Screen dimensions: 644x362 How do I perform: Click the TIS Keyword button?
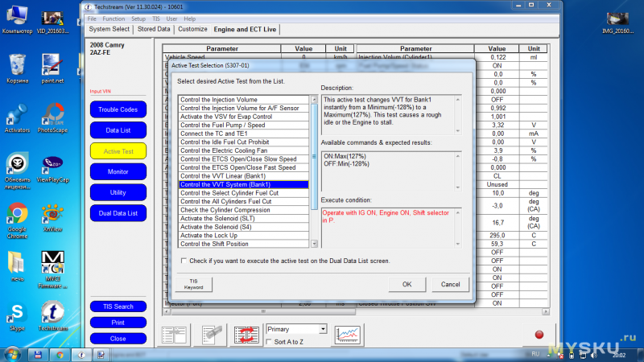click(x=194, y=285)
